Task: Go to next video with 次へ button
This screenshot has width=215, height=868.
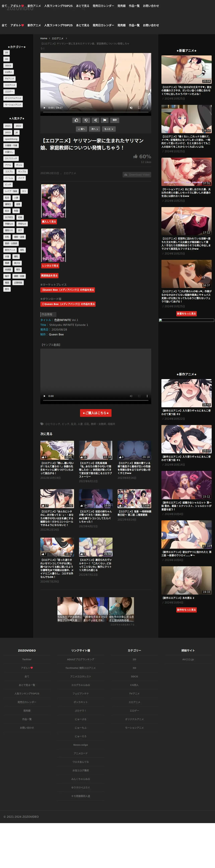Action: pos(95,129)
